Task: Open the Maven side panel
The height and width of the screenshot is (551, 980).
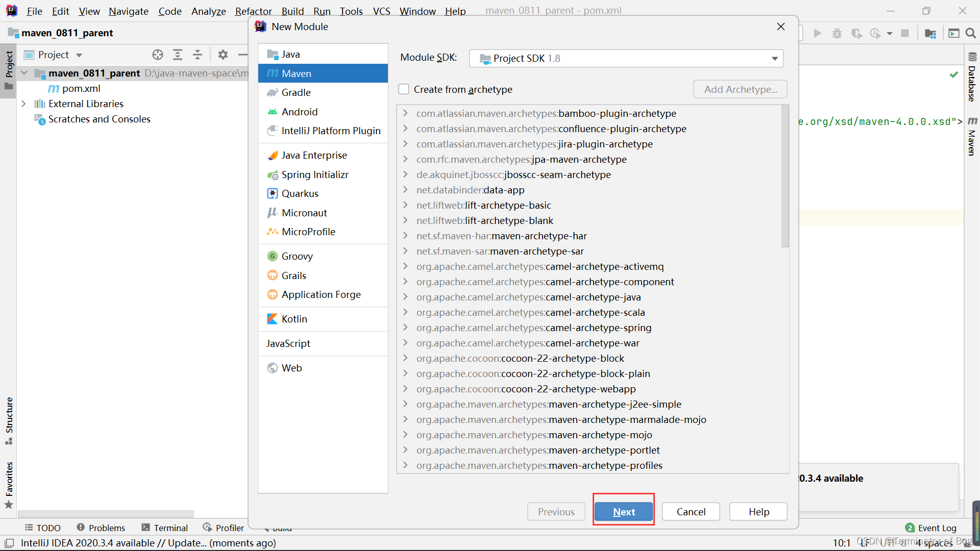Action: (x=972, y=137)
